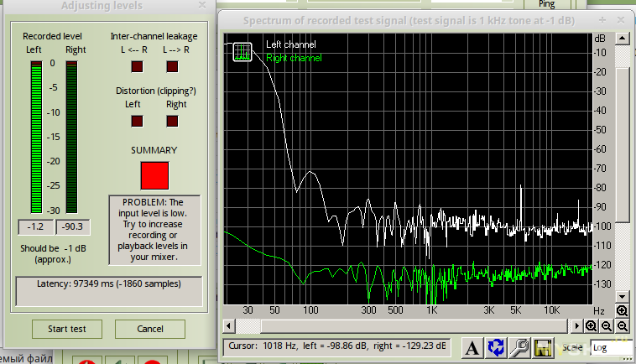The width and height of the screenshot is (636, 364).
Task: Cancel the Adjusting levels dialog
Action: 150,329
